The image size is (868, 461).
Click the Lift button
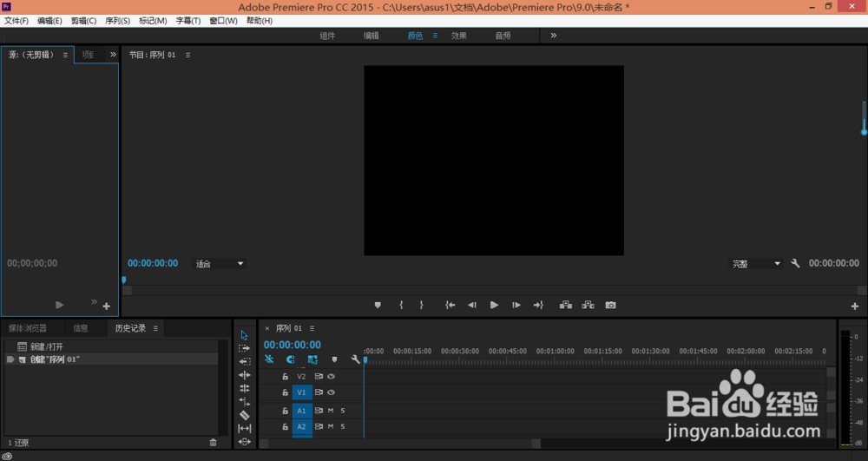tap(566, 305)
